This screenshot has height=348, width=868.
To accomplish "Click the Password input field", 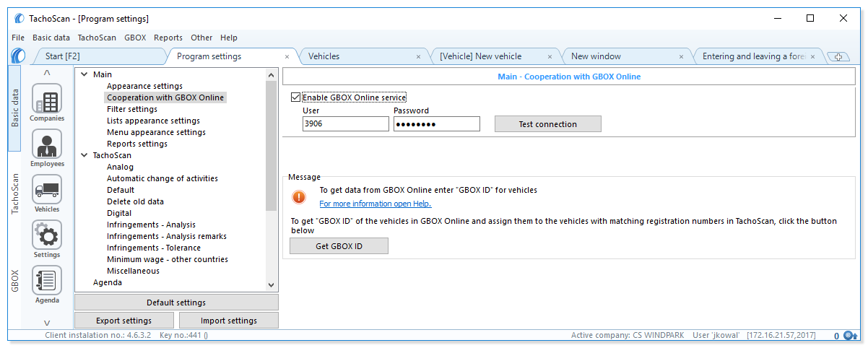I will pos(436,124).
